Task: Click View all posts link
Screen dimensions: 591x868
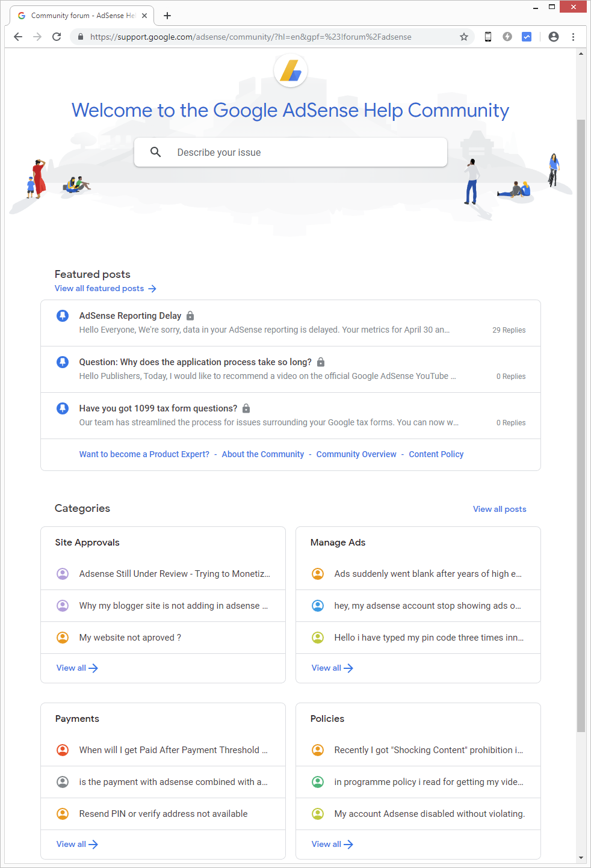Action: point(500,509)
